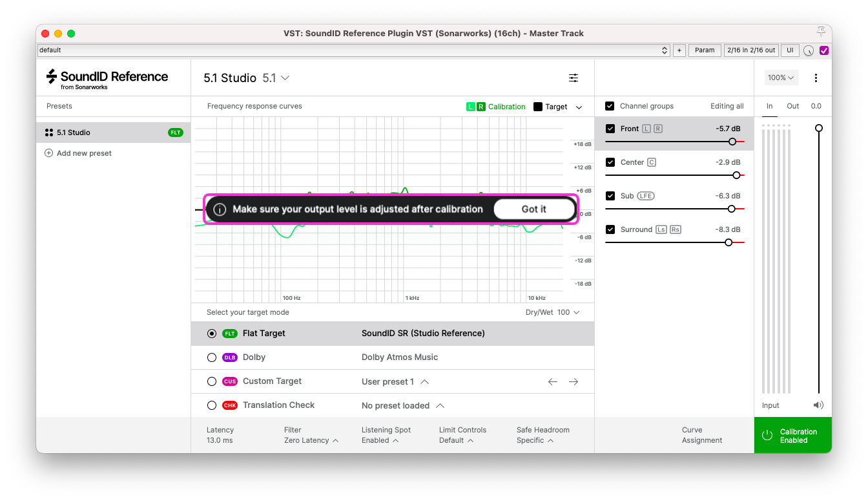This screenshot has height=501, width=868.
Task: Open the settings sliders icon
Action: coord(573,78)
